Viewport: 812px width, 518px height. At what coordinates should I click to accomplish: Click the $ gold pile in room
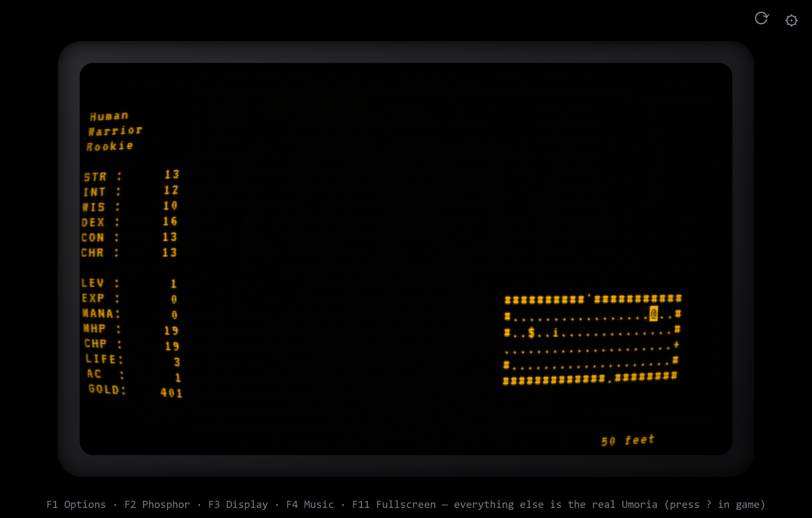pyautogui.click(x=531, y=333)
